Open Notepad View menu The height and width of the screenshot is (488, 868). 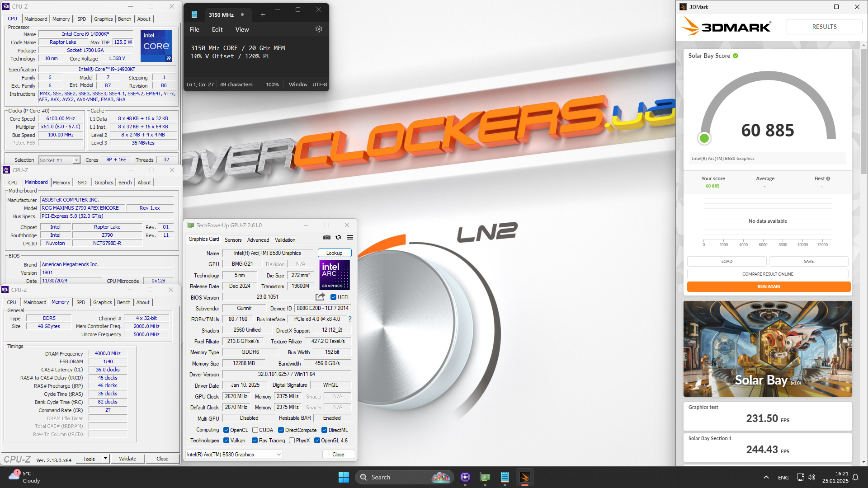click(x=242, y=29)
